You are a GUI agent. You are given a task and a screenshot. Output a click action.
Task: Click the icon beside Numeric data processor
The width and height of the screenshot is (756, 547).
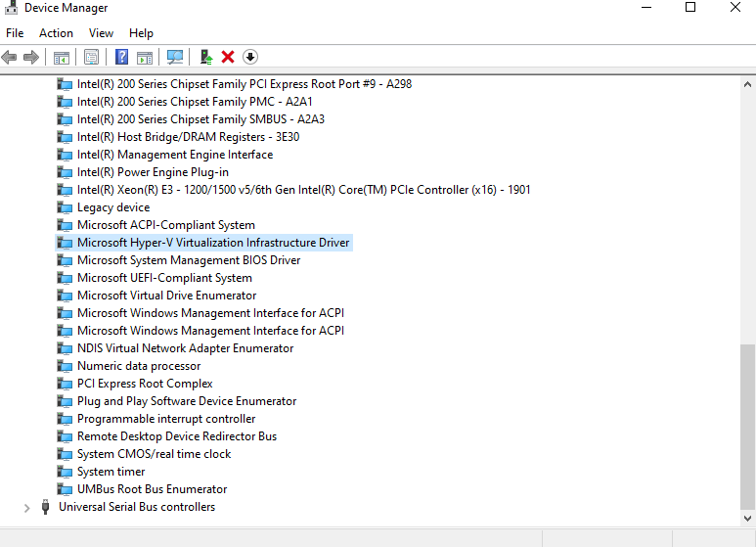click(x=65, y=366)
